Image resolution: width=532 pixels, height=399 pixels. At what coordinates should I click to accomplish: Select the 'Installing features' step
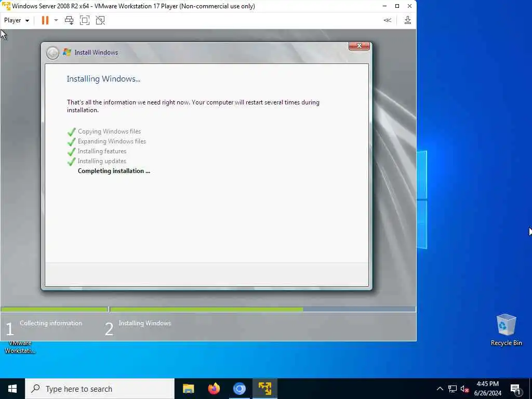(x=102, y=151)
